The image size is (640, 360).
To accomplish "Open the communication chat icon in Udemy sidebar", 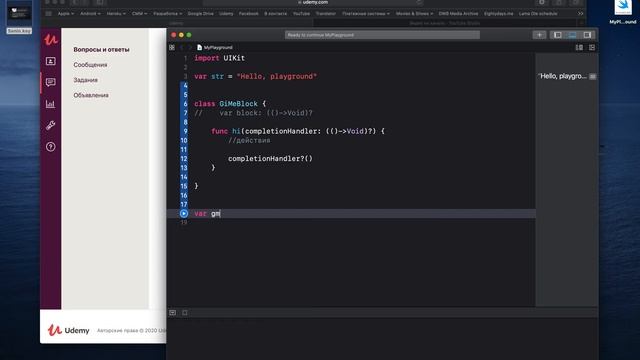I will (x=51, y=82).
